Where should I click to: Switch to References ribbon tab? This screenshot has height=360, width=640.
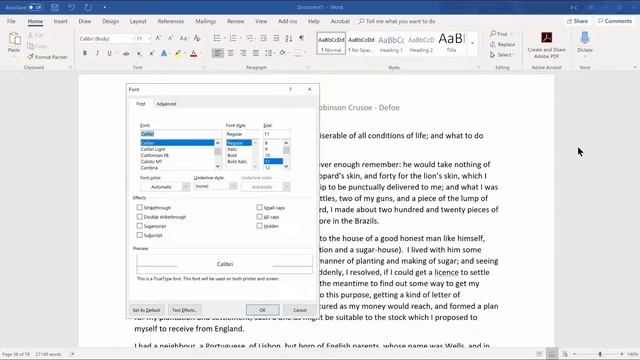(171, 21)
